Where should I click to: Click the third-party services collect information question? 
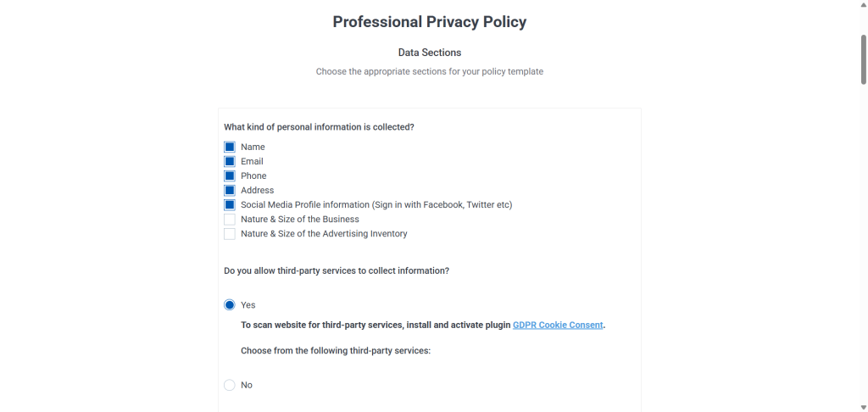coord(337,270)
